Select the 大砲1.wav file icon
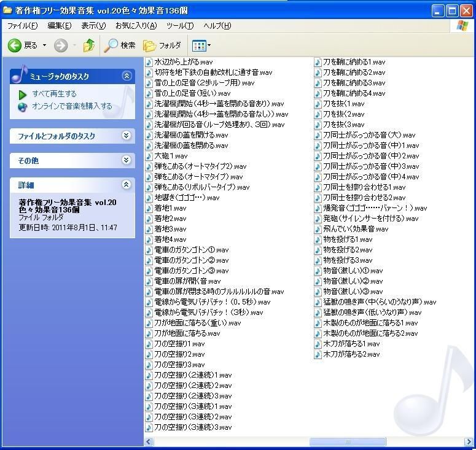 [149, 156]
